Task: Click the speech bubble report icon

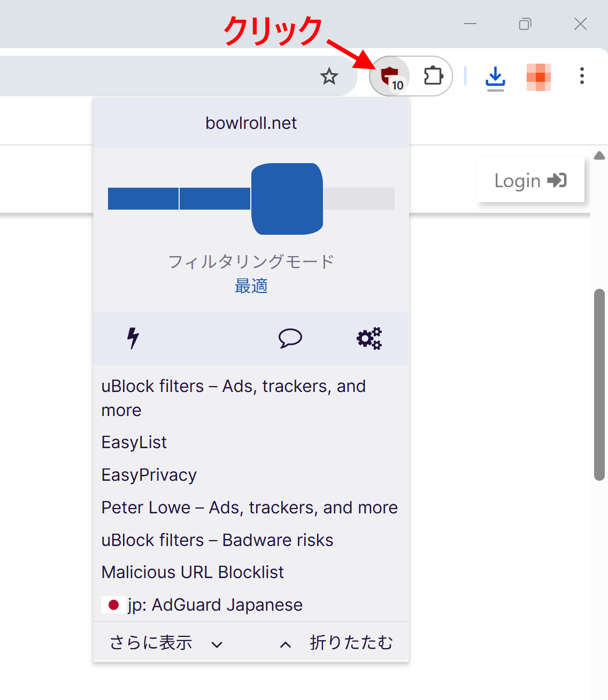Action: pyautogui.click(x=290, y=339)
